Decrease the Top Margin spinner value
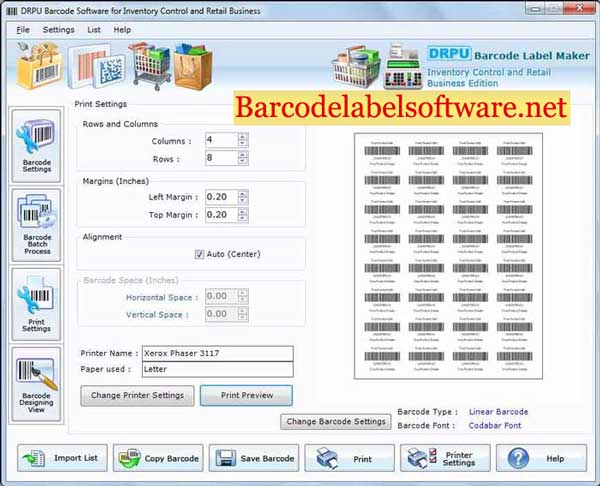The width and height of the screenshot is (600, 486). click(243, 218)
